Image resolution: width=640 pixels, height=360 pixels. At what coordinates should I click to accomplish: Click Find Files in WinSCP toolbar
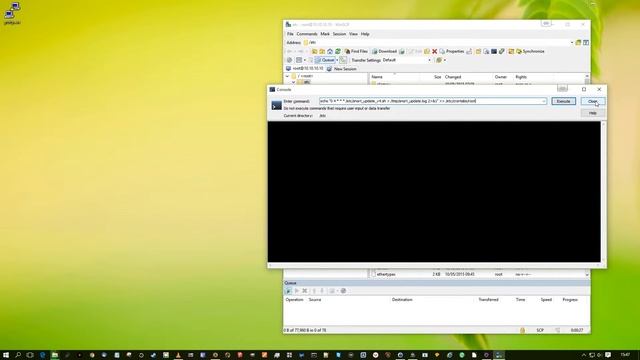[356, 51]
